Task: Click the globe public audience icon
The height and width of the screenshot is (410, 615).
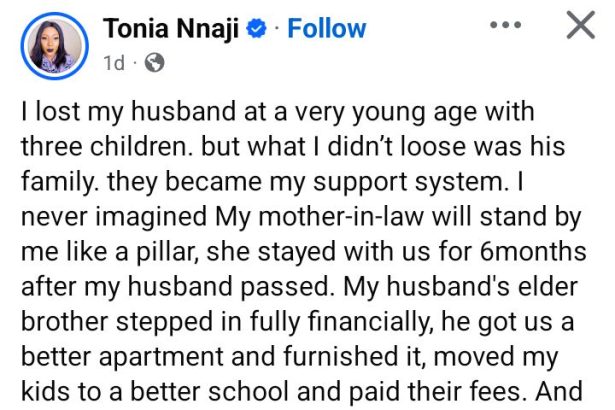Action: pyautogui.click(x=154, y=62)
